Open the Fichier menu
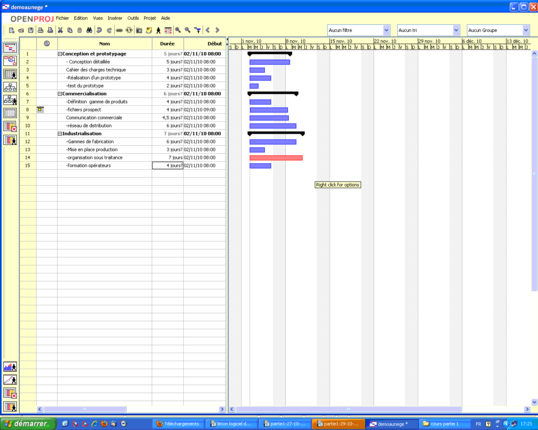Viewport: 538px width, 430px height. coord(62,18)
